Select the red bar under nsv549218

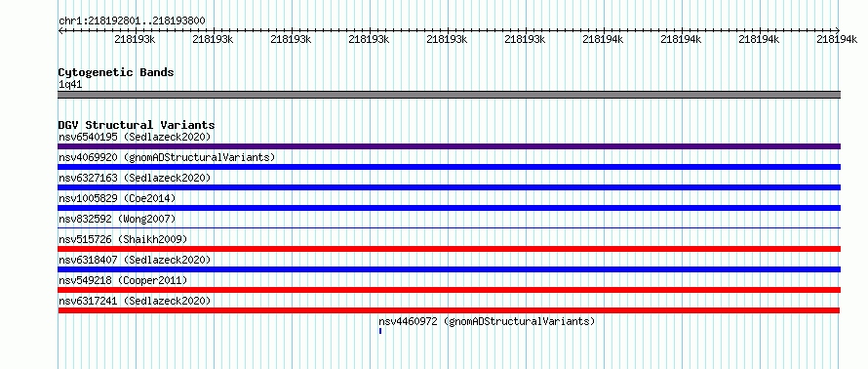449,290
